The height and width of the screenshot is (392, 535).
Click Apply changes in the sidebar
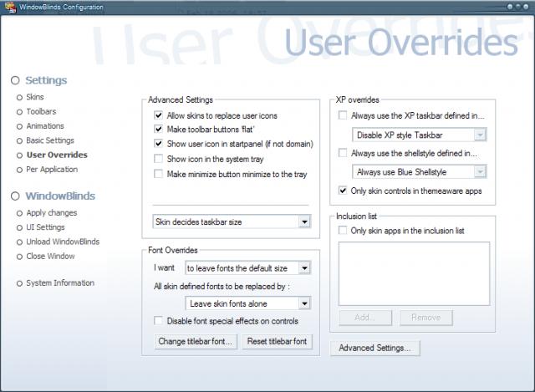click(x=52, y=213)
